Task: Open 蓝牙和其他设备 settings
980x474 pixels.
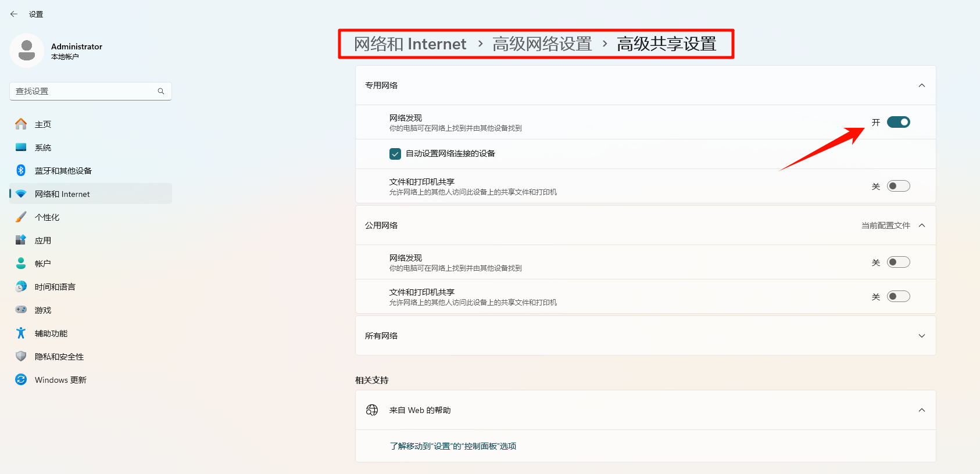Action: pyautogui.click(x=91, y=170)
